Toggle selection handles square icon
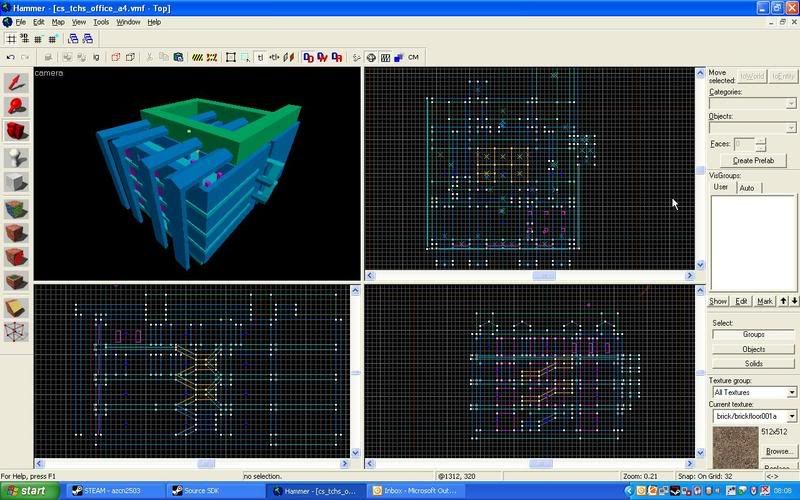Image resolution: width=800 pixels, height=500 pixels. [x=231, y=57]
